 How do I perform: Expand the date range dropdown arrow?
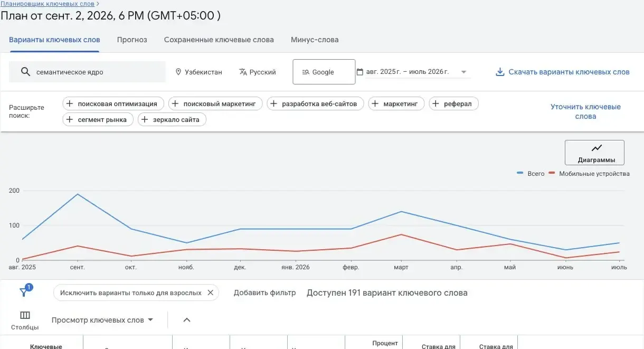pos(463,72)
